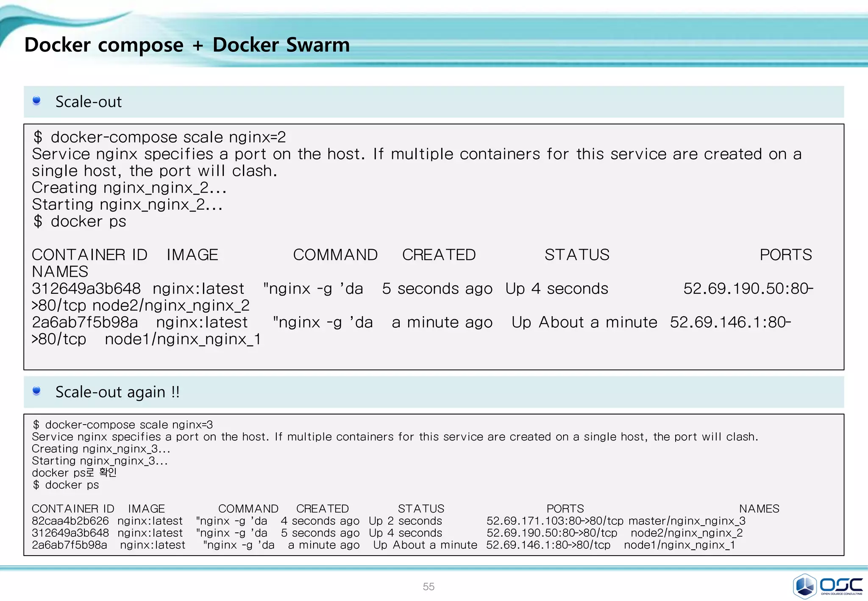
Task: Click the port clash warning in lower box
Action: tap(395, 437)
